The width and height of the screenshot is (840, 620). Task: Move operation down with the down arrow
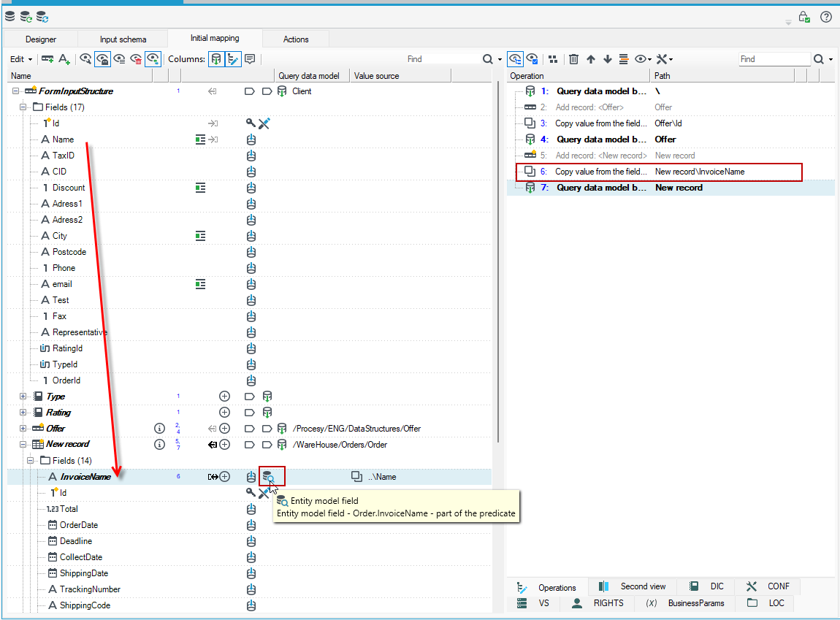608,59
